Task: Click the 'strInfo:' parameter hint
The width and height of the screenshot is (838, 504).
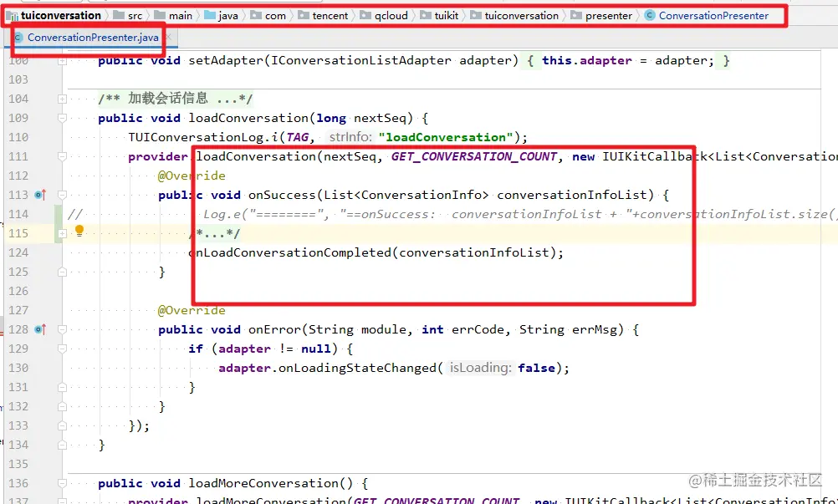Action: point(350,137)
